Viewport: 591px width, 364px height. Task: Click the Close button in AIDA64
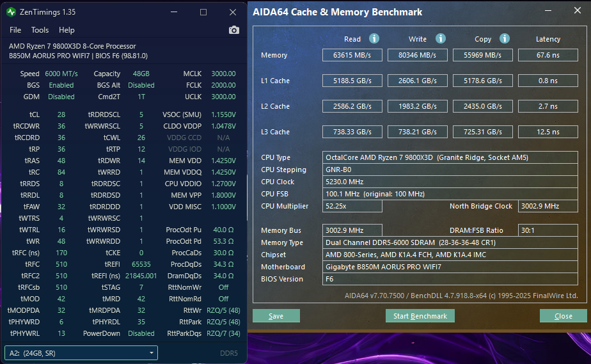[x=563, y=316]
